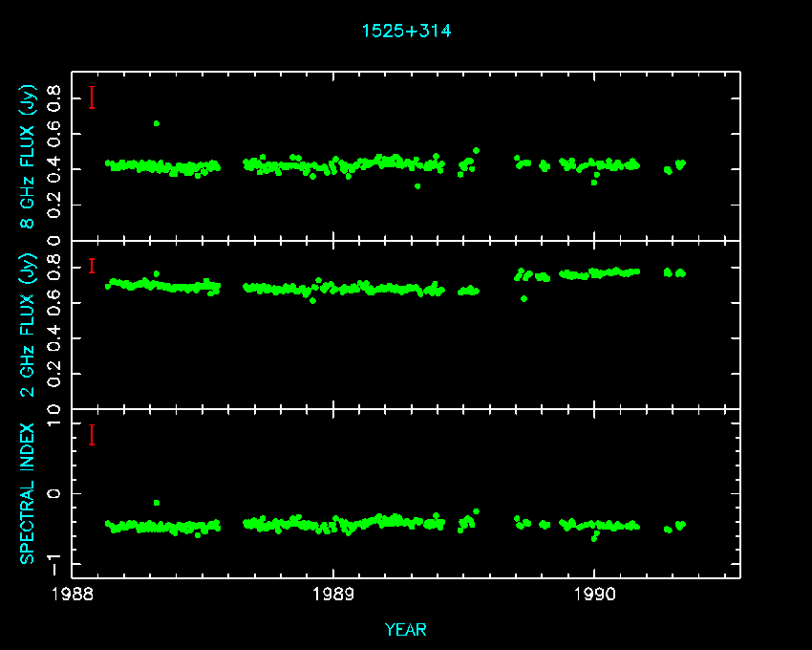
Task: Click the plot title 1525+314
Action: point(406,31)
